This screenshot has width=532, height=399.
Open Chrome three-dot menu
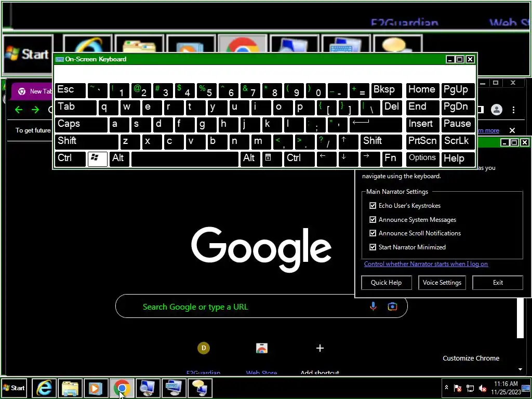(514, 110)
